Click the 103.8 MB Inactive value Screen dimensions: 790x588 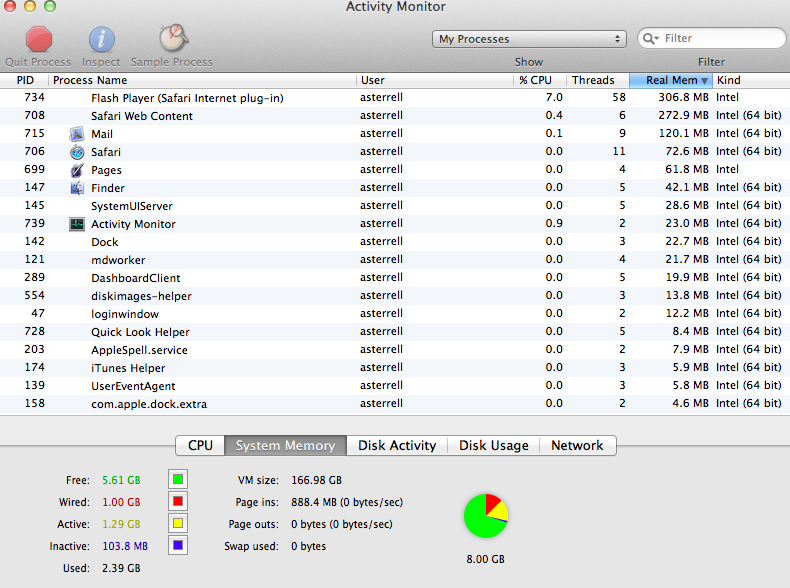125,546
